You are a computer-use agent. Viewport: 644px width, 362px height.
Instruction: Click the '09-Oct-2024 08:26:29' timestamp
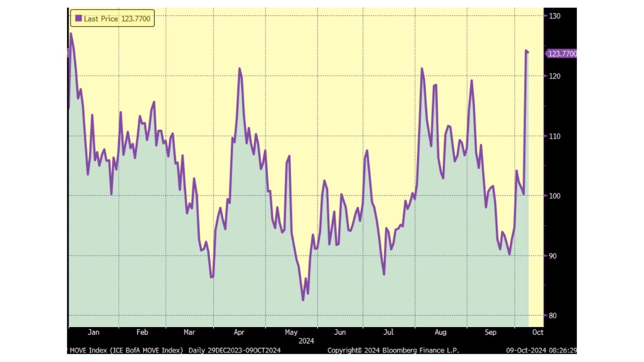tap(541, 350)
